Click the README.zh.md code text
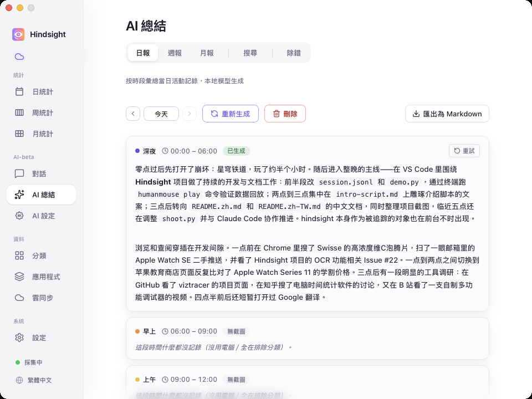Image resolution: width=532 pixels, height=399 pixels. 217,207
